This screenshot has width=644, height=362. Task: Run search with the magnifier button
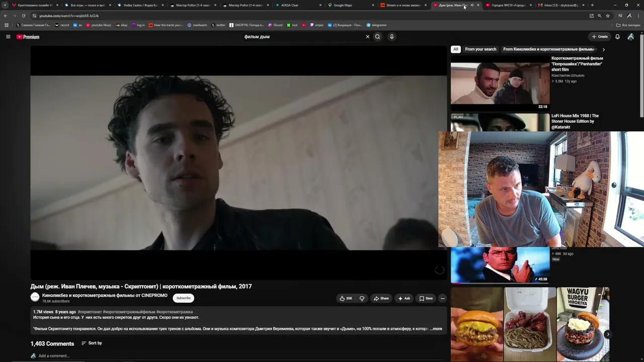(377, 37)
